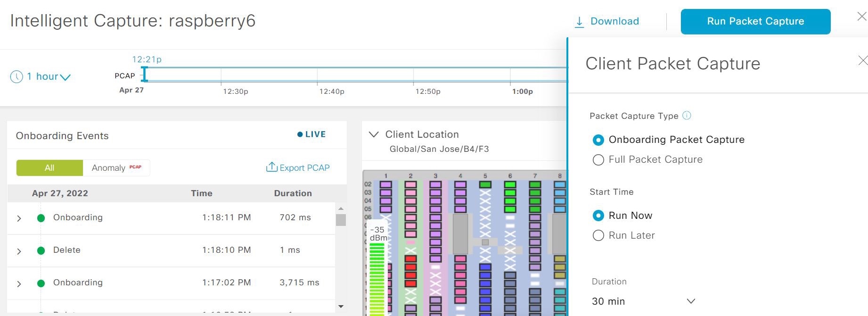Click the green dot of 1:17:02 PM Onboarding
This screenshot has width=868, height=316.
tap(41, 283)
